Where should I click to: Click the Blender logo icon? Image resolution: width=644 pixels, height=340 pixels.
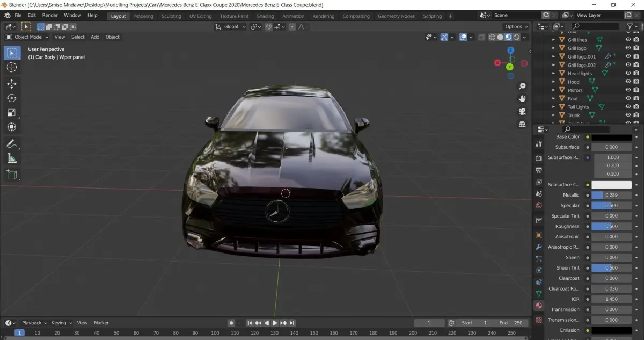8,16
